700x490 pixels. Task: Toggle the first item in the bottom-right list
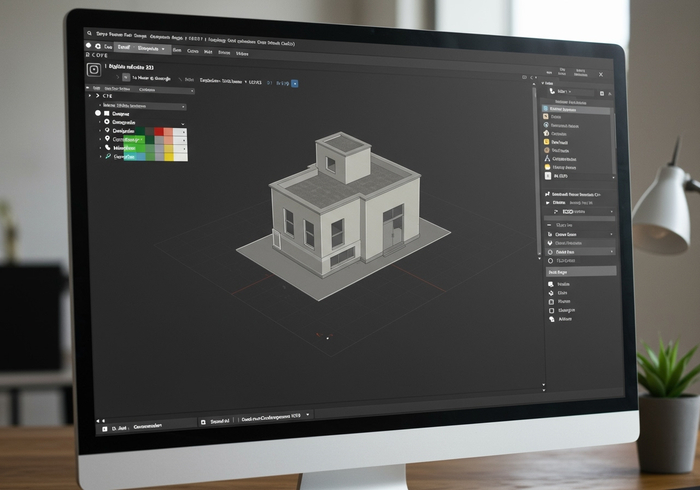[551, 284]
